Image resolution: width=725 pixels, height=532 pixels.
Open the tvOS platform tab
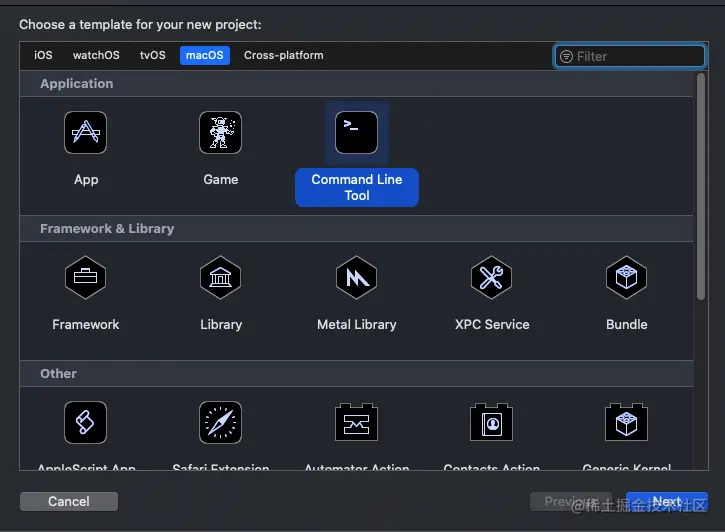[x=153, y=55]
